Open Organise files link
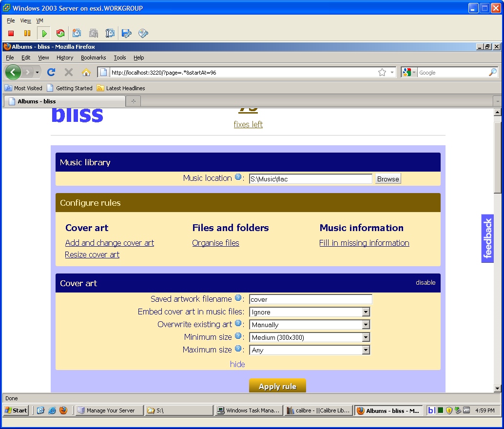504x429 pixels. [215, 243]
